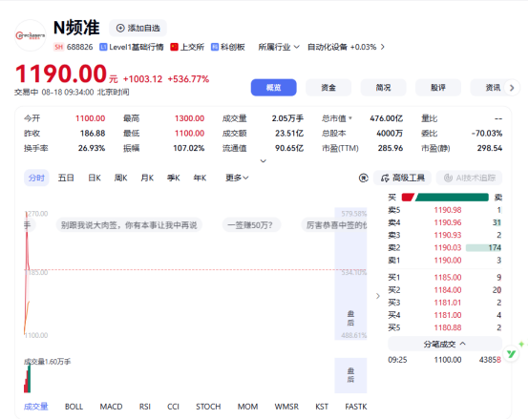Click the plus icon in 添加自选
529x420 pixels.
pos(120,28)
